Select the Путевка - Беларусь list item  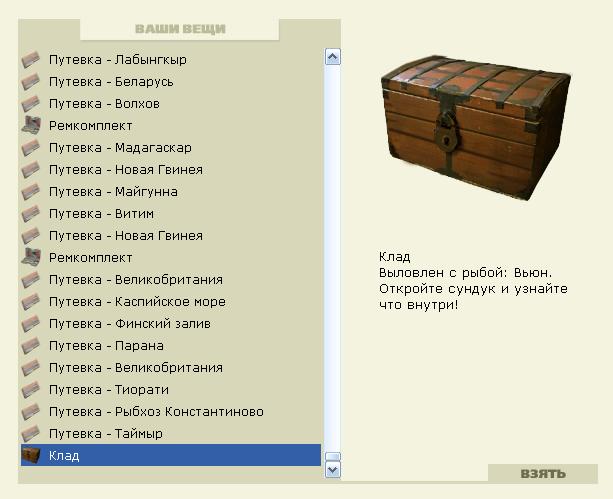pos(171,81)
